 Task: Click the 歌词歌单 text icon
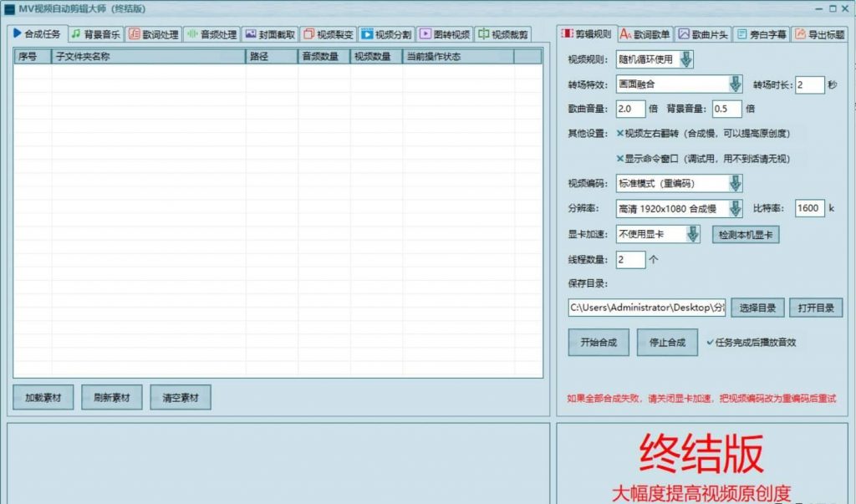pyautogui.click(x=625, y=34)
